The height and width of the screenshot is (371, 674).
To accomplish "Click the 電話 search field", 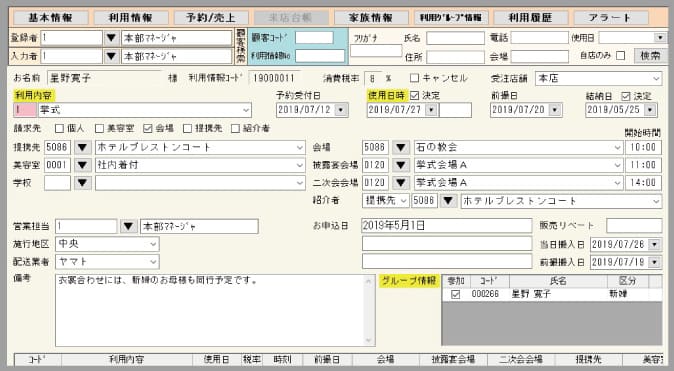I will point(539,38).
